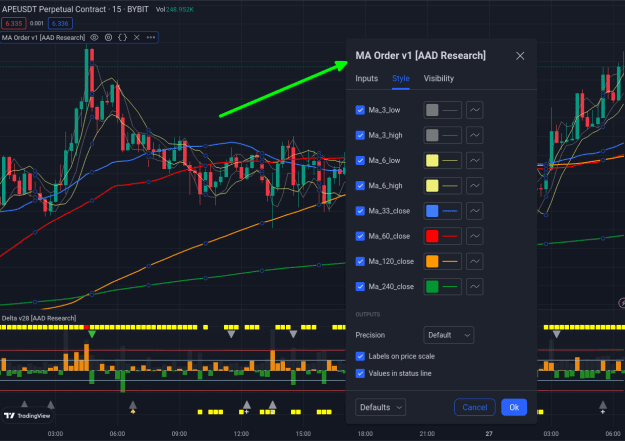This screenshot has width=625, height=441.
Task: Toggle MA Order indicator visibility eye
Action: pyautogui.click(x=94, y=37)
